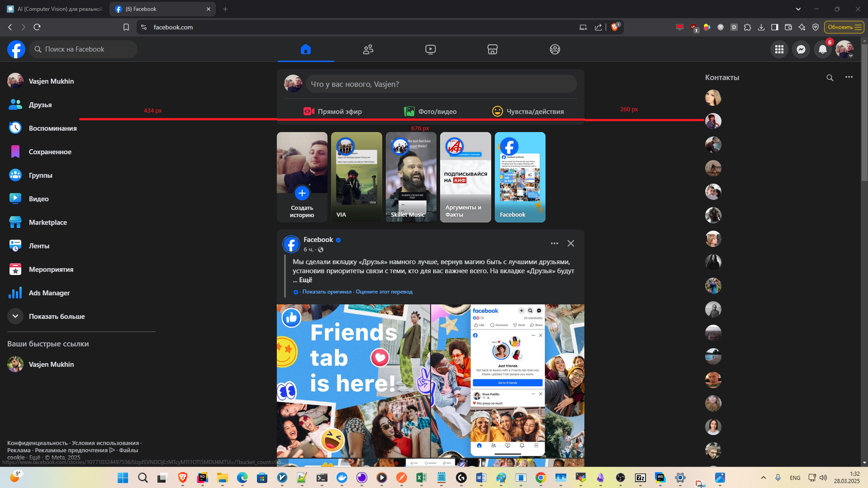The image size is (868, 488).
Task: Open the Контакты options menu
Action: (x=849, y=77)
